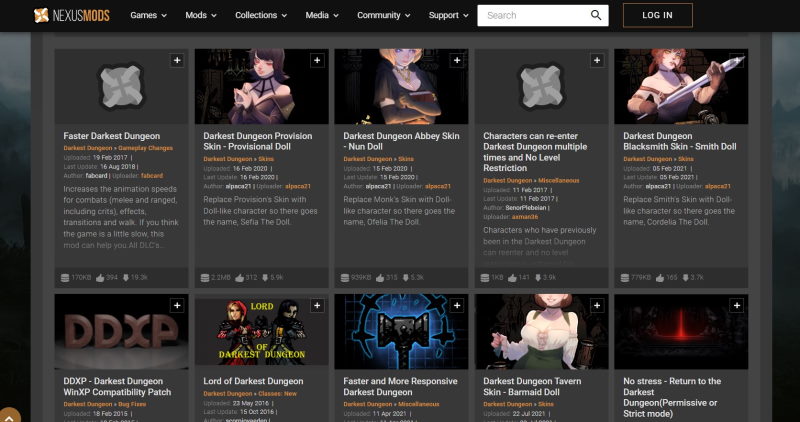This screenshot has height=422, width=800.
Task: Click Miscellaneous category under Characters can re-enter
Action: coord(559,181)
